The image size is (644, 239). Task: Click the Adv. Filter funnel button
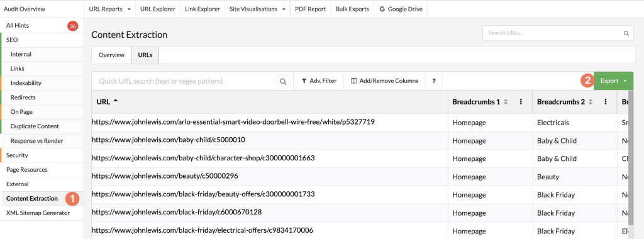tap(319, 81)
